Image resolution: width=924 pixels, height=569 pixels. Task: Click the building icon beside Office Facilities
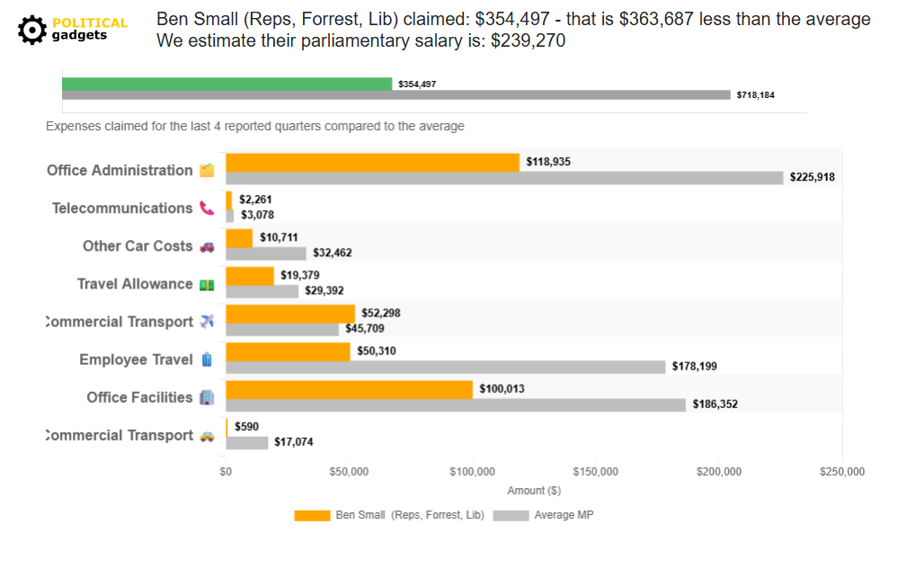(x=205, y=396)
